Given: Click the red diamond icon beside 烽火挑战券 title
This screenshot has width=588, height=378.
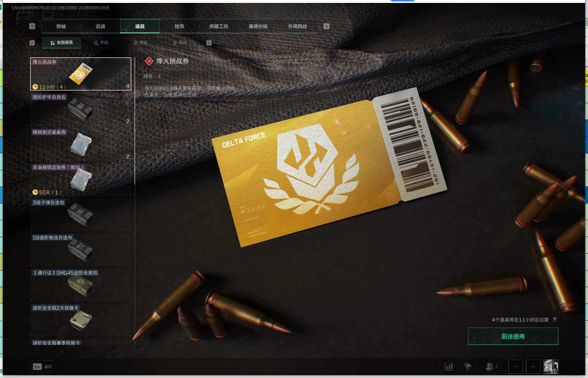Looking at the screenshot, I should point(149,61).
